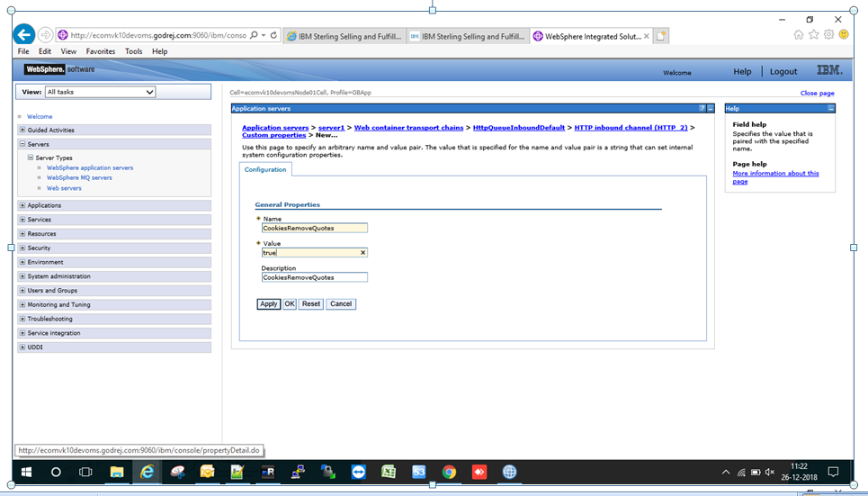Expand System administration section
The image size is (868, 496).
click(22, 276)
